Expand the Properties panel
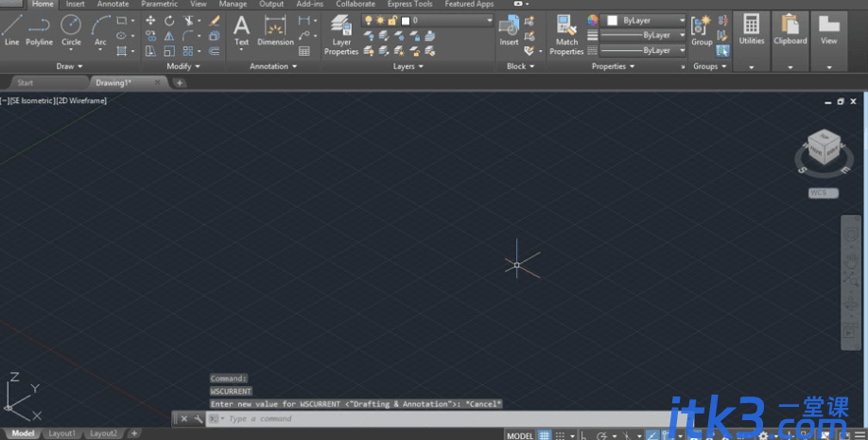 613,66
